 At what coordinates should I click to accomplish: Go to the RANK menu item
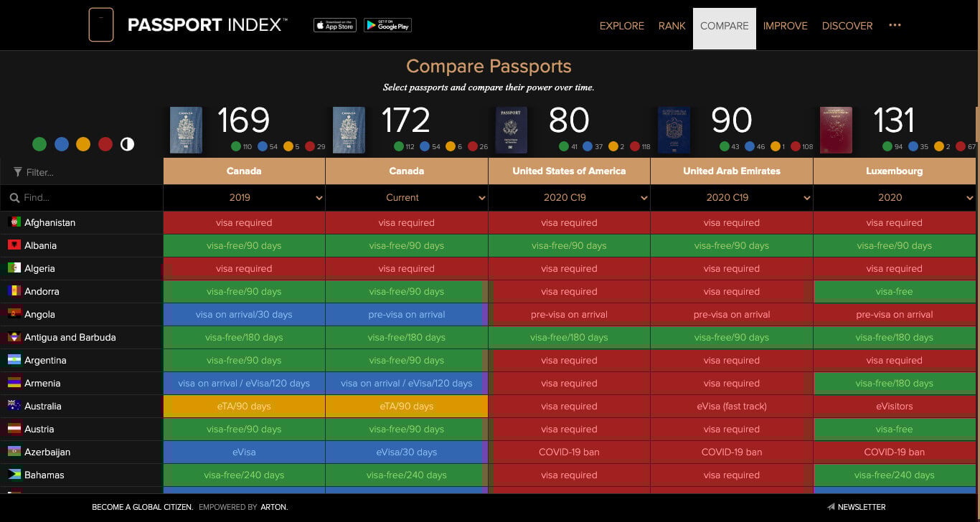pos(672,26)
